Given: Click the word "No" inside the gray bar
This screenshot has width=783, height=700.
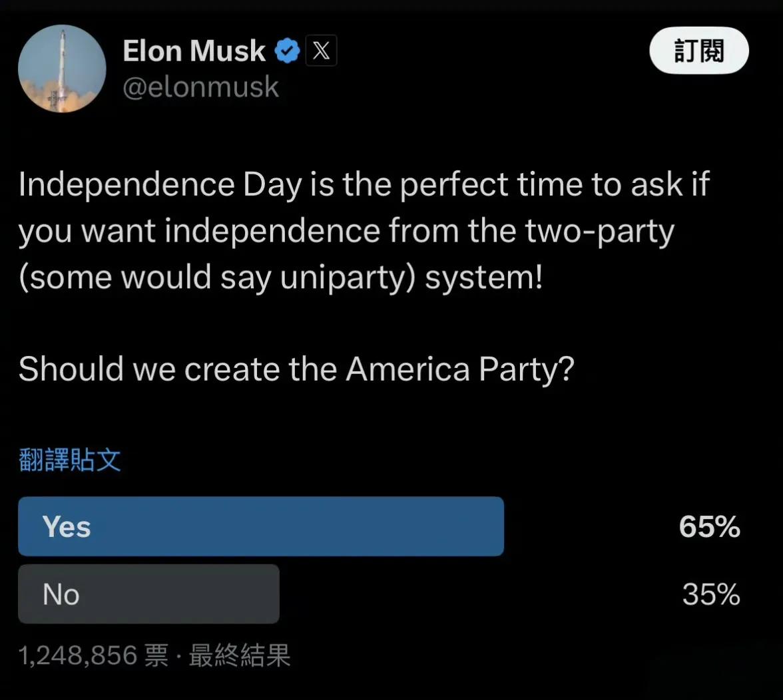Looking at the screenshot, I should click(61, 595).
